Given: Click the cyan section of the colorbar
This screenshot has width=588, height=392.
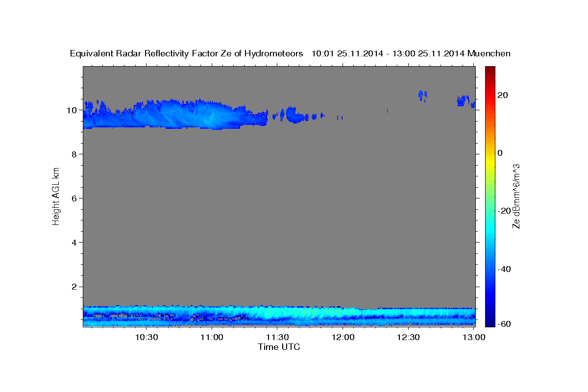Looking at the screenshot, I should [490, 228].
